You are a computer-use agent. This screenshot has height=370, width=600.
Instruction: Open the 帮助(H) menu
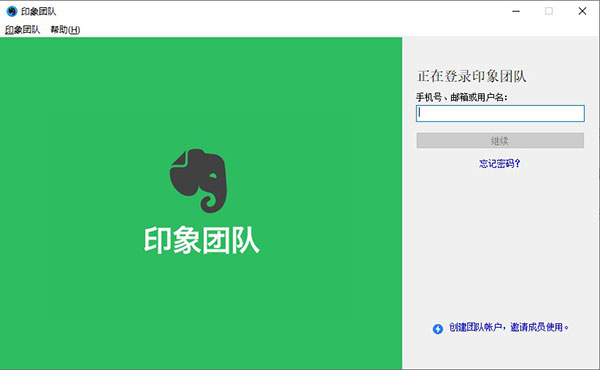(x=65, y=29)
